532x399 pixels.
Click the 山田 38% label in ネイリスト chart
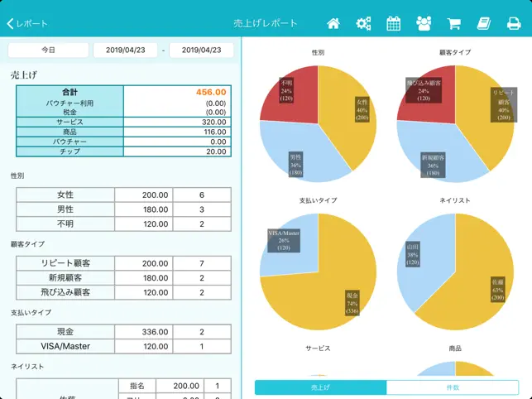point(413,255)
